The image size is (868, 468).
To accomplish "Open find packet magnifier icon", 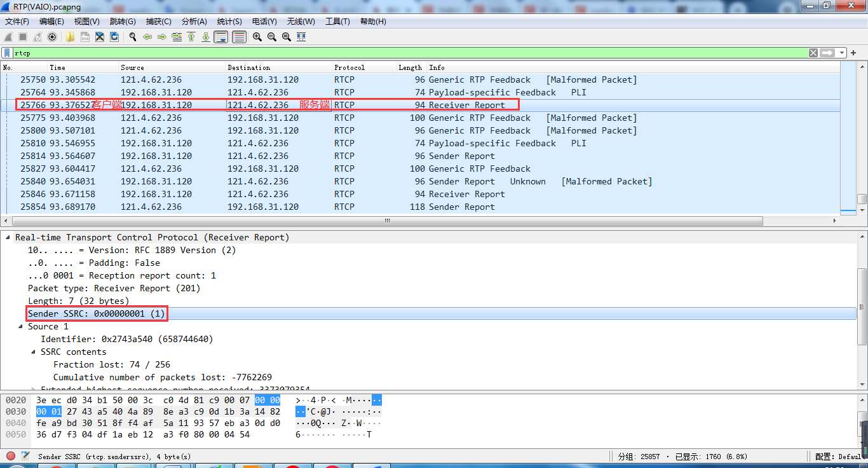I will tap(133, 37).
